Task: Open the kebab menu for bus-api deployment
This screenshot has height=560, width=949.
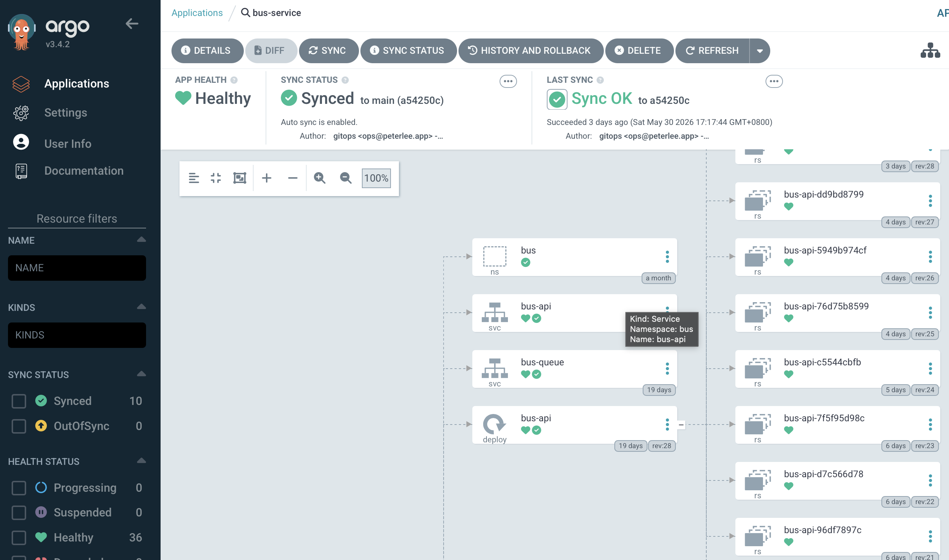Action: coord(667,425)
